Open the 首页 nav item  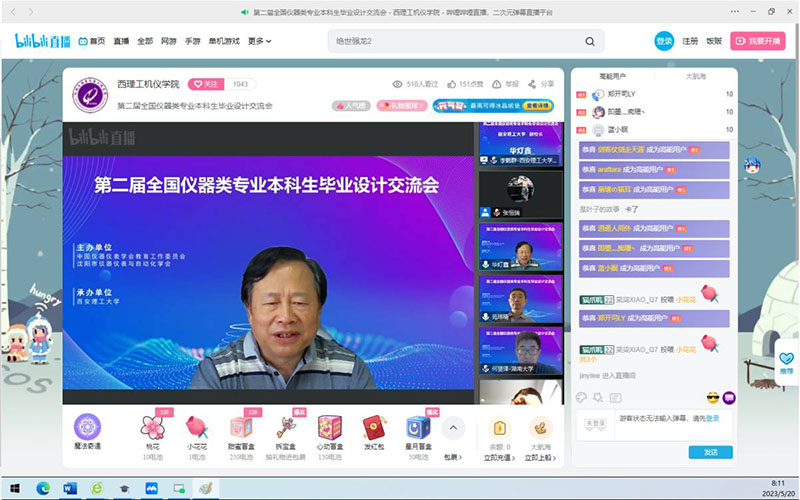92,41
